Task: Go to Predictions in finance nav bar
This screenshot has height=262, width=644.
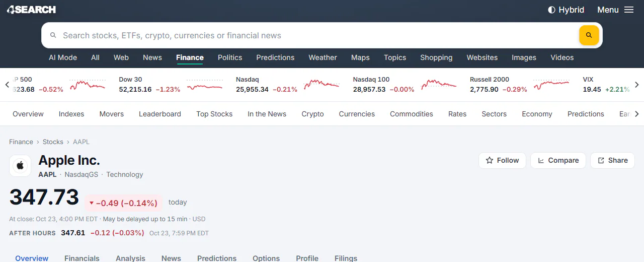Action: coord(586,114)
